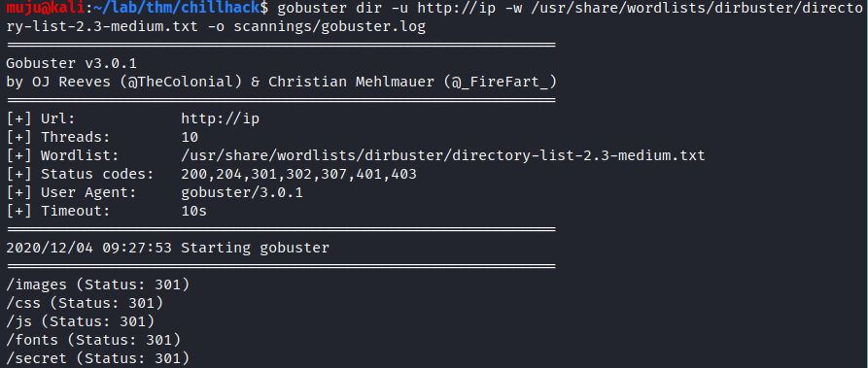Click the /js result line
This screenshot has height=368, width=868.
(x=81, y=321)
